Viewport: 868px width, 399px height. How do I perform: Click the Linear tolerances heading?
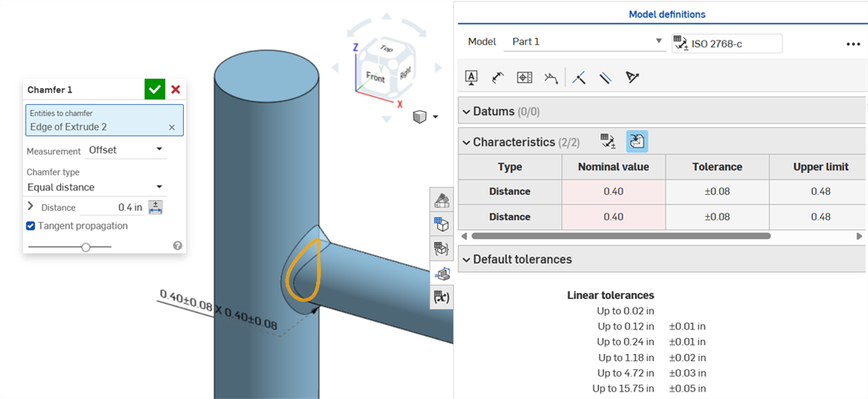(611, 296)
